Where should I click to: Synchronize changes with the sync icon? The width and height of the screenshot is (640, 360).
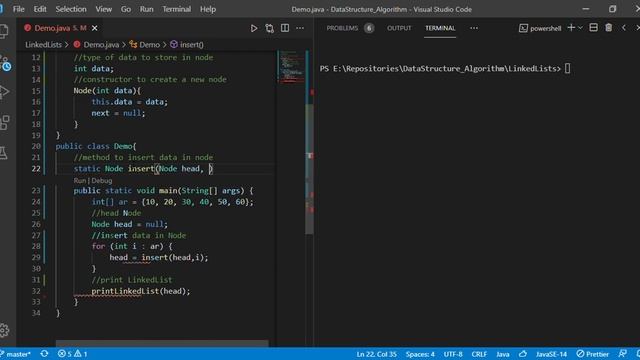point(44,354)
